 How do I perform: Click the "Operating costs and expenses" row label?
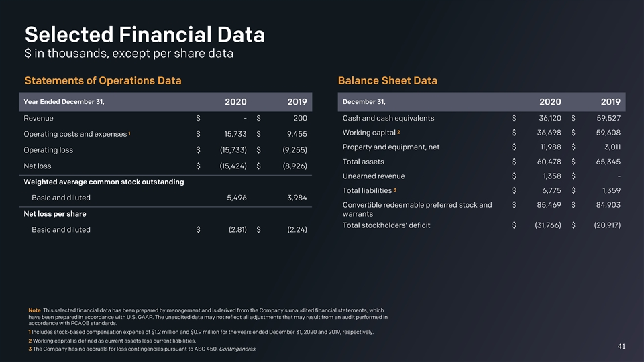point(75,134)
